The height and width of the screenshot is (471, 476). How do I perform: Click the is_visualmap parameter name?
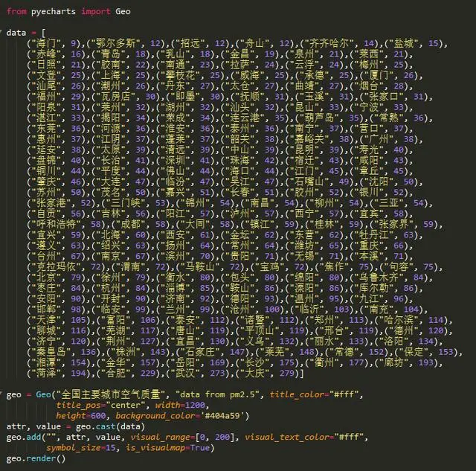pyautogui.click(x=155, y=448)
